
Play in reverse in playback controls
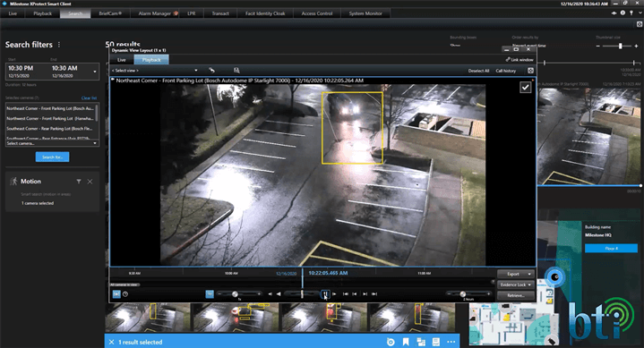tap(279, 293)
